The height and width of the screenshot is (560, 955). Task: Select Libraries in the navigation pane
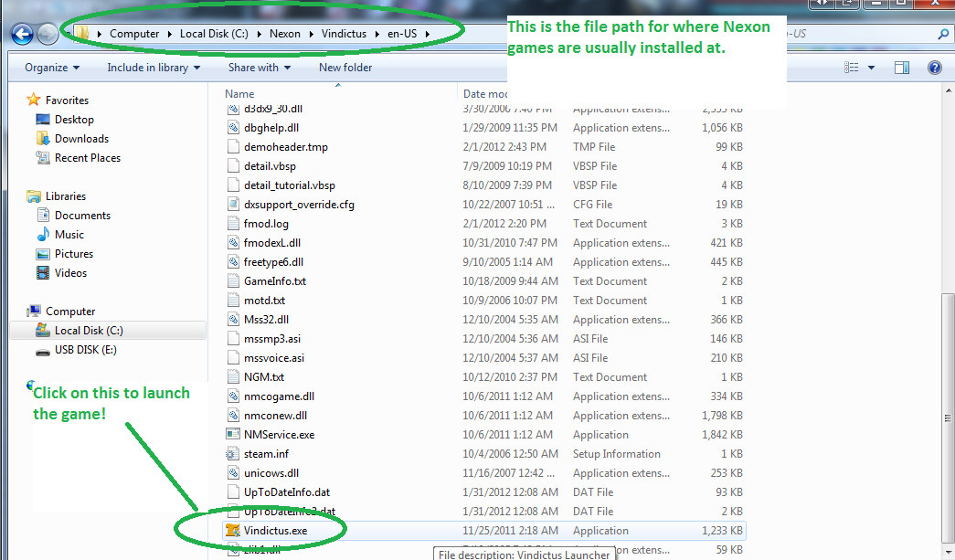(x=65, y=196)
